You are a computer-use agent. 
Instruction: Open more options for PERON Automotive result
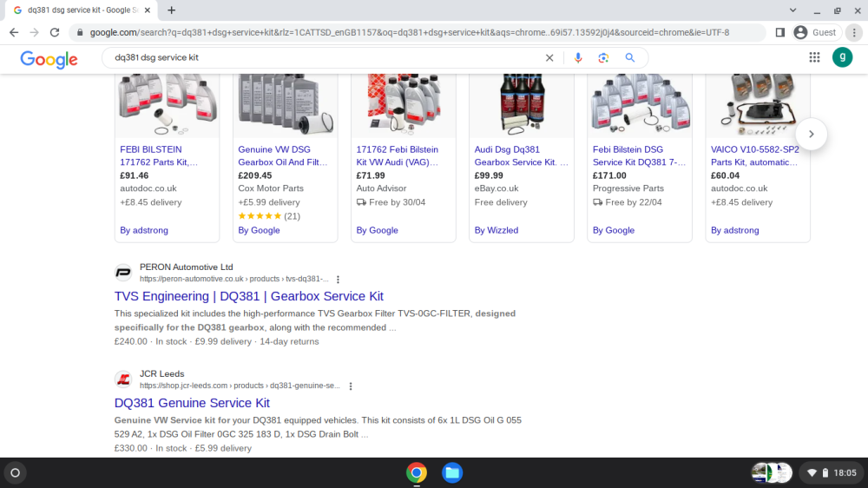pos(339,280)
